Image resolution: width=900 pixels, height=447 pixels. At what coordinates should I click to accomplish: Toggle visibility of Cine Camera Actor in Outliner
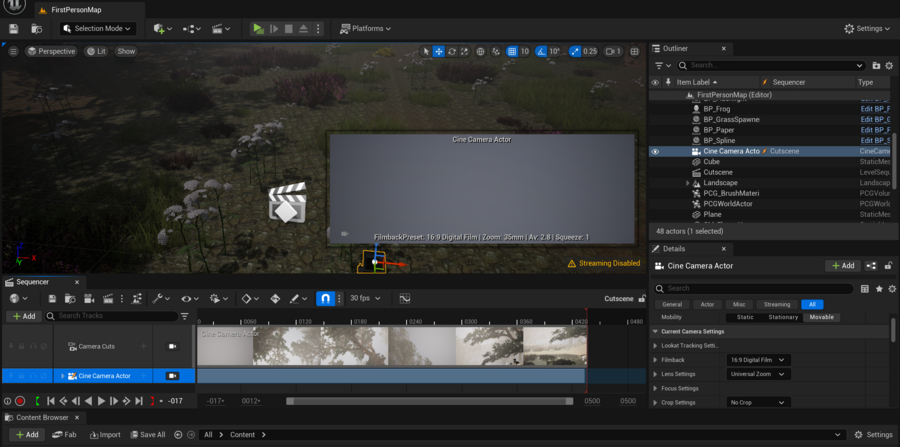coord(655,151)
